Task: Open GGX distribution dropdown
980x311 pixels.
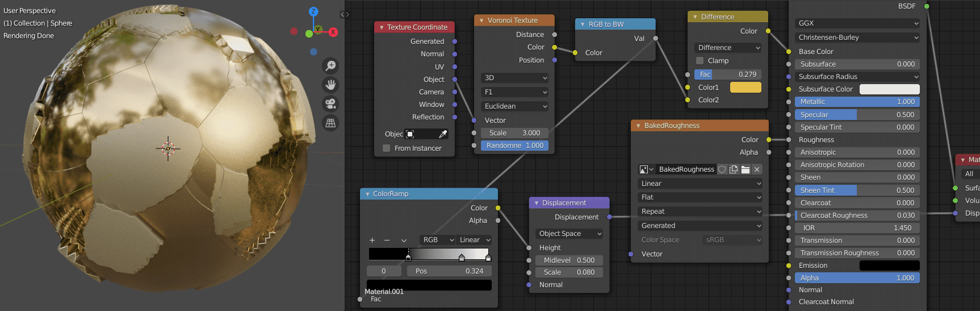Action: pos(857,23)
